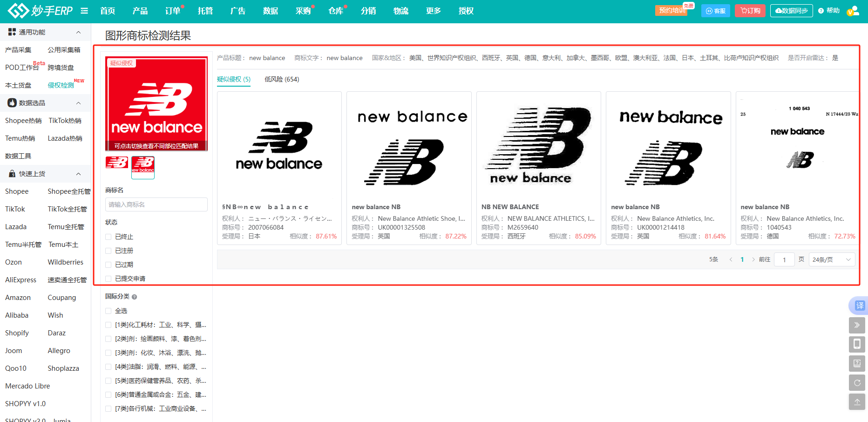Click the 国际分类 help question-mark icon
The image size is (868, 422).
point(135,297)
